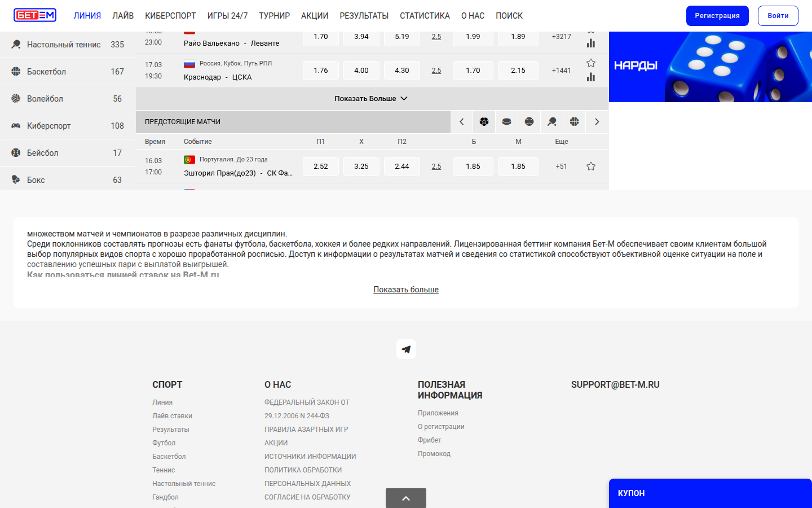
Task: Expand the КУПОН bet slip panel
Action: click(x=709, y=493)
